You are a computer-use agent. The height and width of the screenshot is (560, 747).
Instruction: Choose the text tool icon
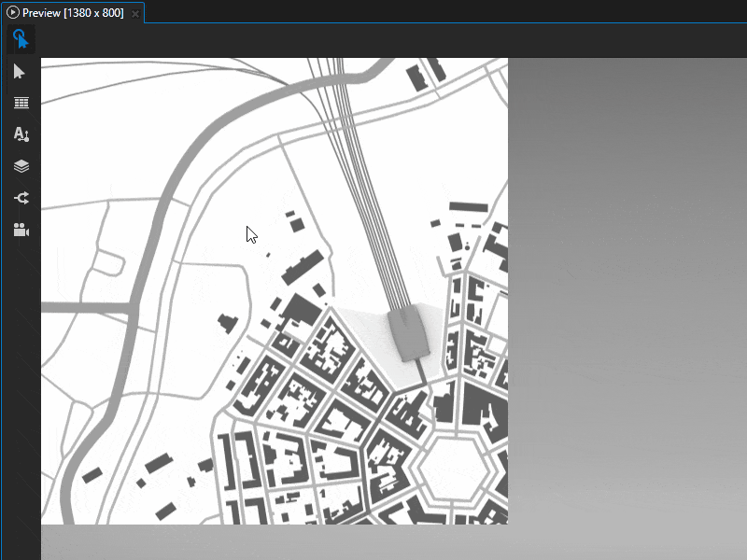pos(21,135)
